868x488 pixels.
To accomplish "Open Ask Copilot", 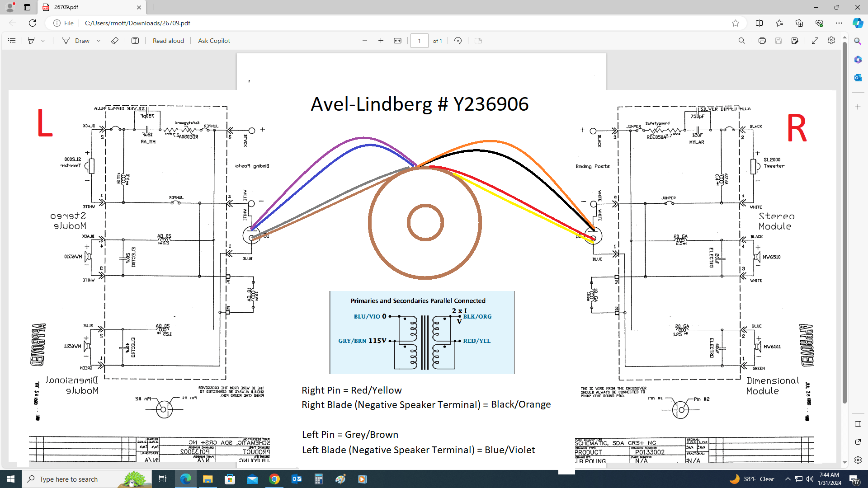I will tap(214, 41).
